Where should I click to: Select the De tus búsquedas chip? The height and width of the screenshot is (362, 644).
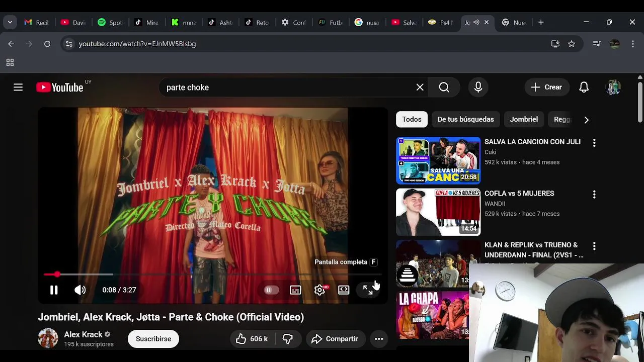click(x=465, y=119)
